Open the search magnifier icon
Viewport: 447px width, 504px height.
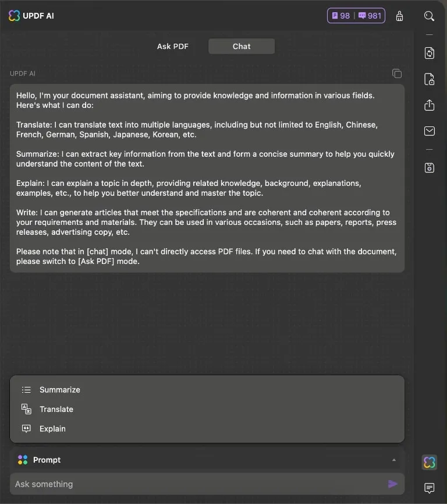(x=430, y=16)
